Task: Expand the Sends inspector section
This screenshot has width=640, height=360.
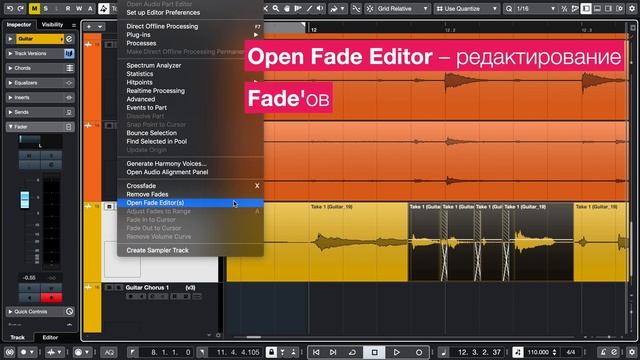Action: click(x=11, y=112)
